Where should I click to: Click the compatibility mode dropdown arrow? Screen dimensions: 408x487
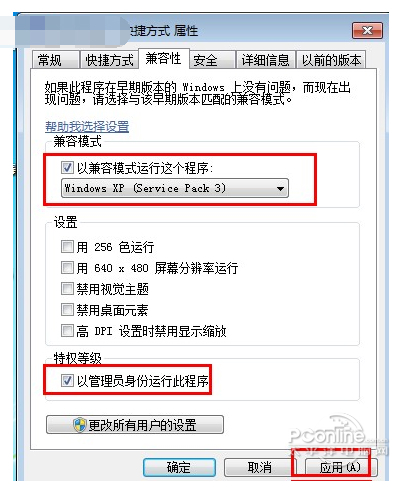click(280, 189)
